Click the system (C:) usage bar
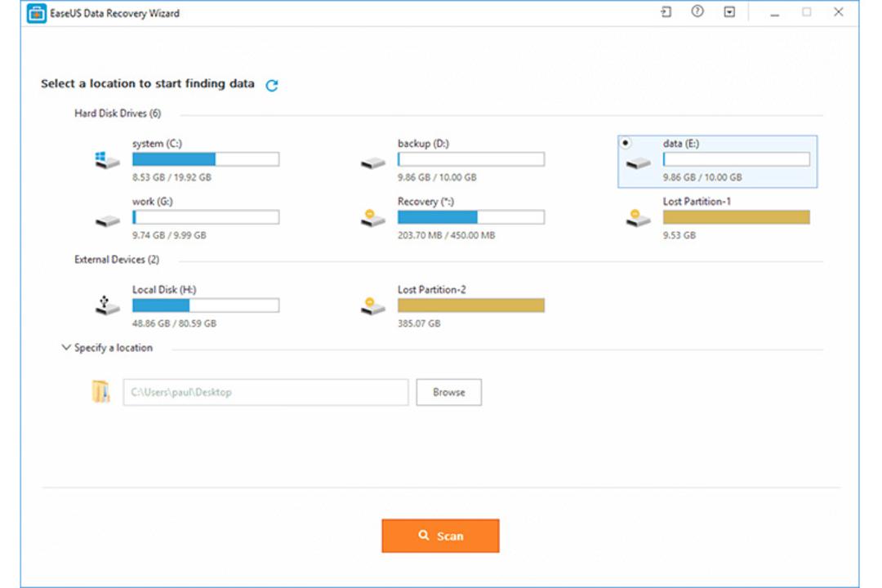Image resolution: width=882 pixels, height=588 pixels. coord(206,159)
